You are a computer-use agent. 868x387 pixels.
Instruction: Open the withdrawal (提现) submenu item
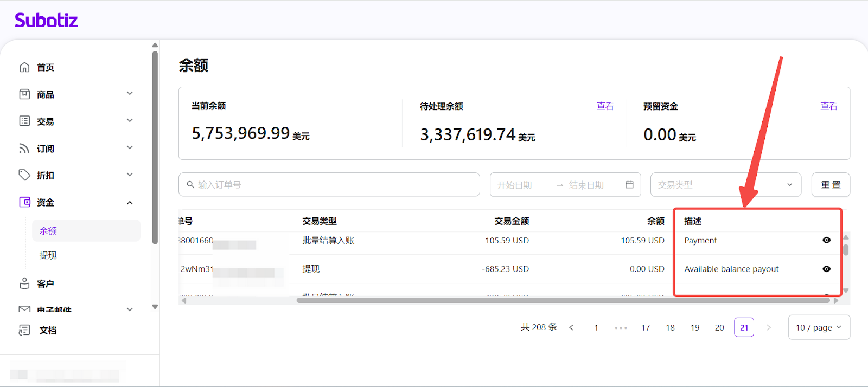[48, 255]
